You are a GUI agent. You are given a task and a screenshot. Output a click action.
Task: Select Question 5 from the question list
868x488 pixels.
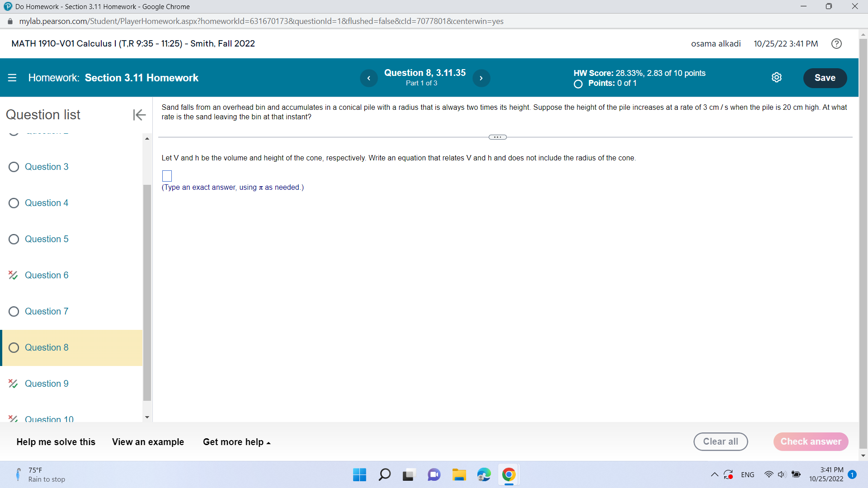[47, 239]
